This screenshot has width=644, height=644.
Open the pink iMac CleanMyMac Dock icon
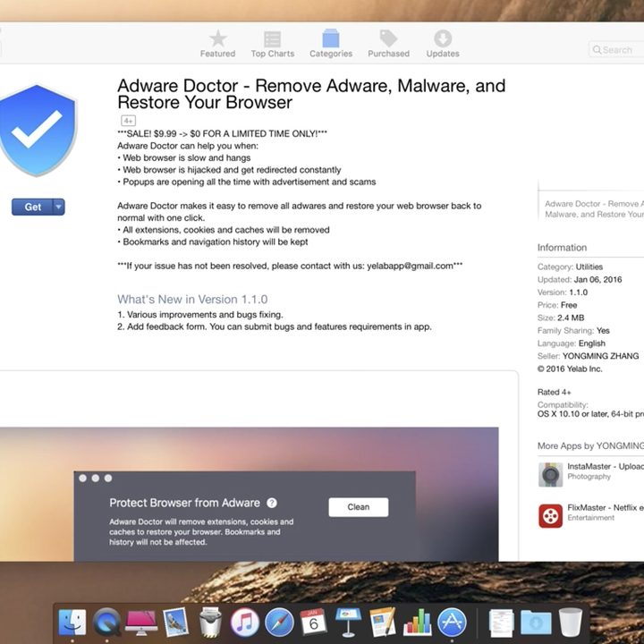141,623
